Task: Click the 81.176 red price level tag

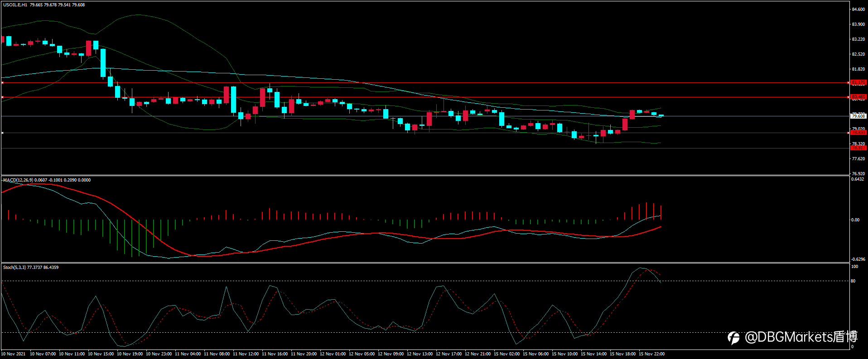Action: point(858,83)
